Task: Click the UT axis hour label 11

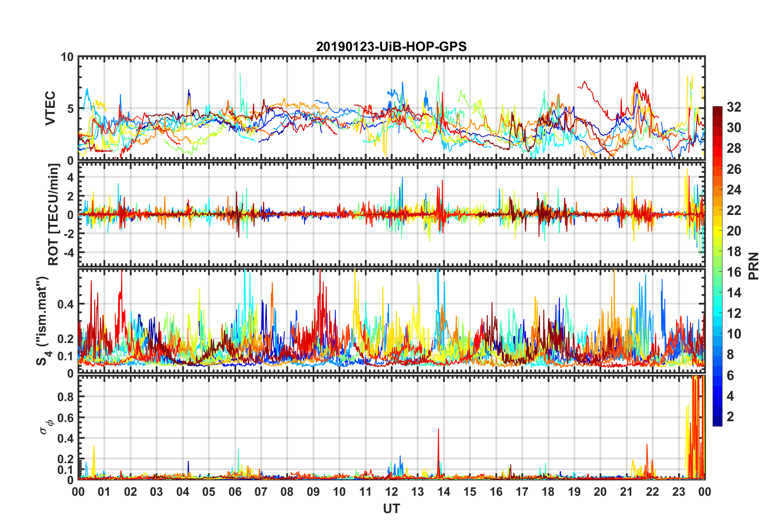Action: click(366, 492)
